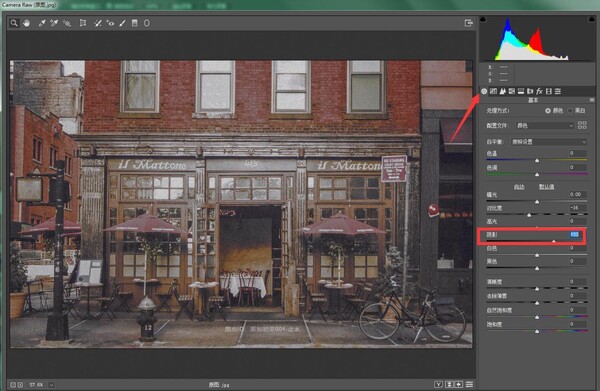Adjust the 色调 tint slider handle
The width and height of the screenshot is (600, 391).
pyautogui.click(x=537, y=174)
